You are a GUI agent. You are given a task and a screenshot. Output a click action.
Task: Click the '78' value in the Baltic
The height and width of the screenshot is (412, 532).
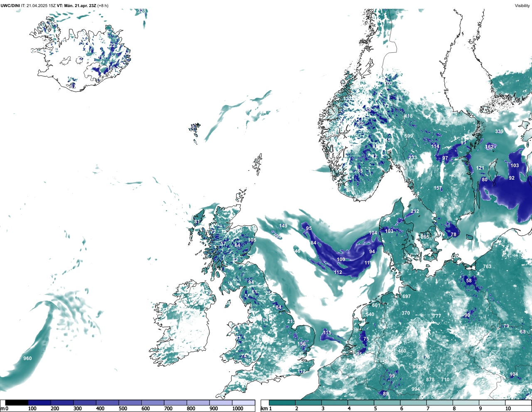(453, 234)
